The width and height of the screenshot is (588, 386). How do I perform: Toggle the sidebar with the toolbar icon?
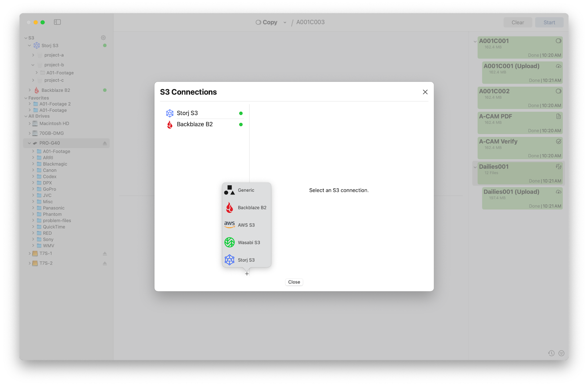tap(57, 22)
